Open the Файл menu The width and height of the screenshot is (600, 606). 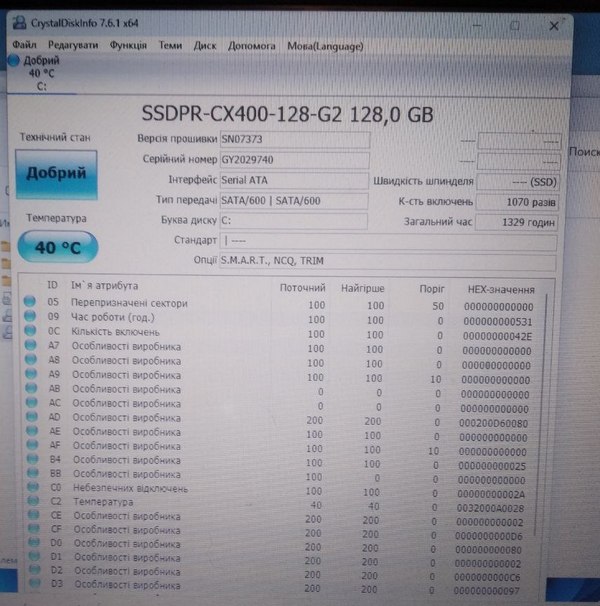click(25, 45)
